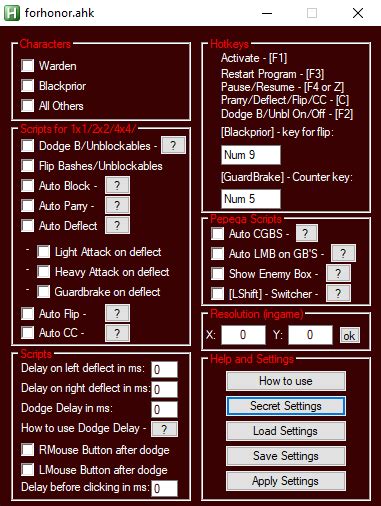The width and height of the screenshot is (381, 506).
Task: Click the 'Pause/Resume - [F4 or Z]' text
Action: coord(282,87)
